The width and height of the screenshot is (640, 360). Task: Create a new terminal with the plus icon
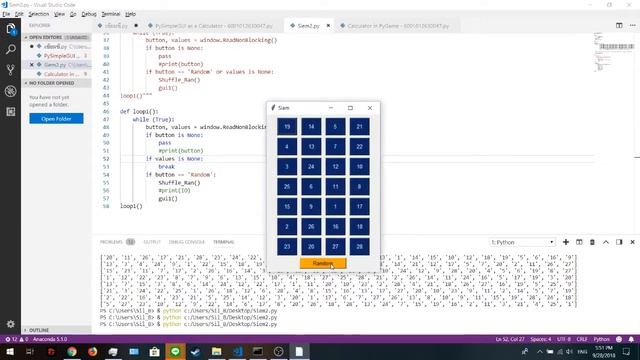[x=566, y=242]
